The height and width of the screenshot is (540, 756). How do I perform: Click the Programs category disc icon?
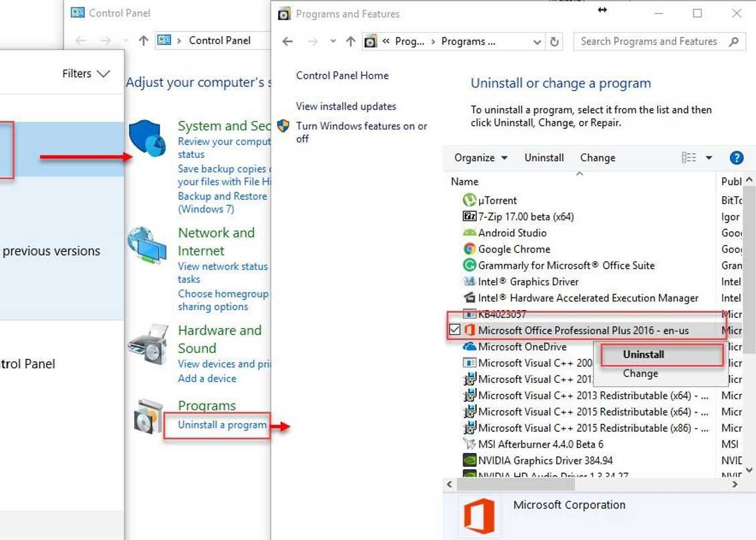click(x=149, y=416)
